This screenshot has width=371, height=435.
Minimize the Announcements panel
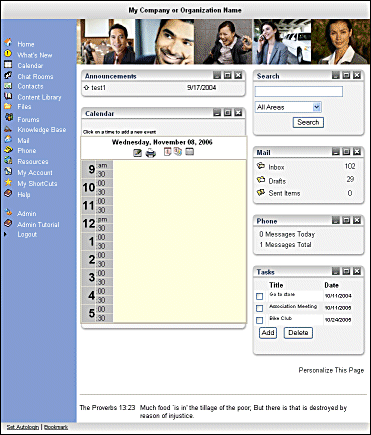217,76
